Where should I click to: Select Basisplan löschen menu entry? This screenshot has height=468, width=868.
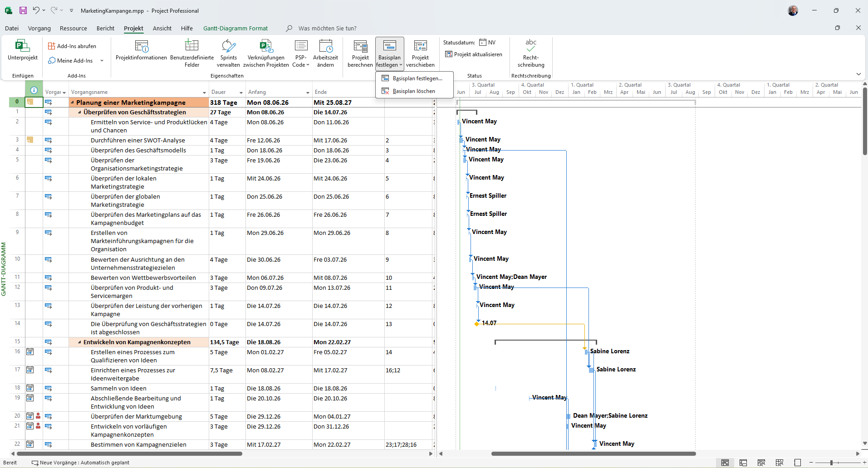click(x=414, y=91)
